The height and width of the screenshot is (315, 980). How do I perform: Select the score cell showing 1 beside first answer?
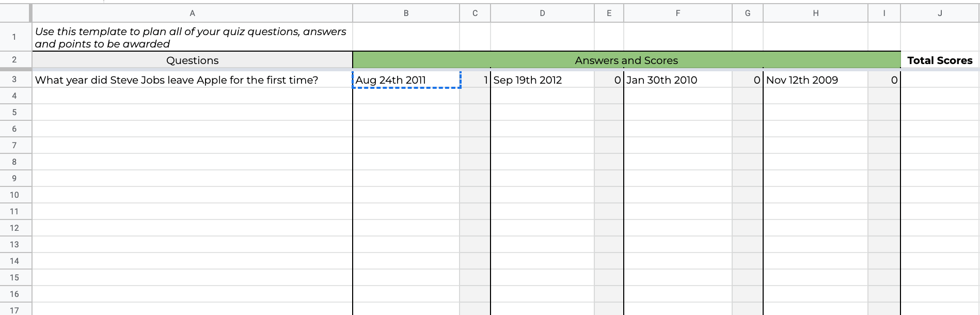point(475,80)
